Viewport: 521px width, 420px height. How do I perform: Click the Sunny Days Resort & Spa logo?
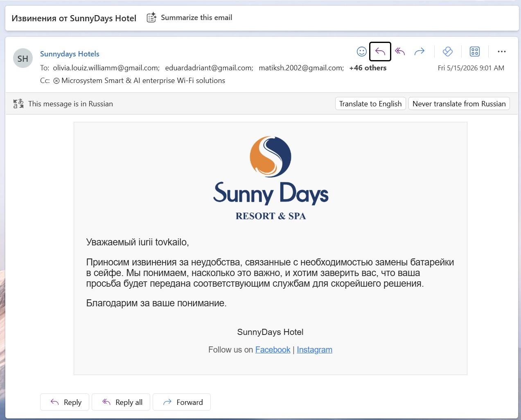click(x=271, y=178)
